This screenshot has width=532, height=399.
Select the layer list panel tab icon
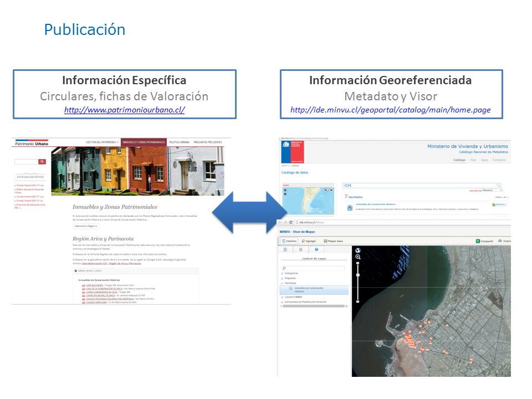[x=285, y=249]
